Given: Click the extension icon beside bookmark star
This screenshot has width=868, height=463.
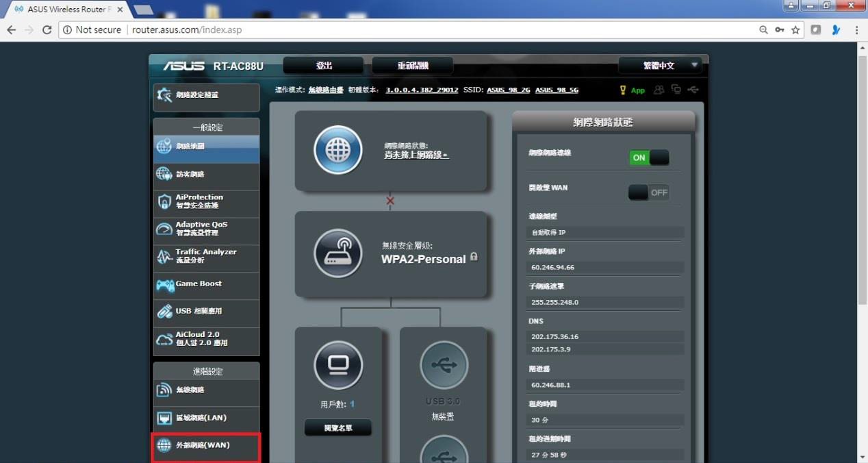Looking at the screenshot, I should pyautogui.click(x=816, y=30).
